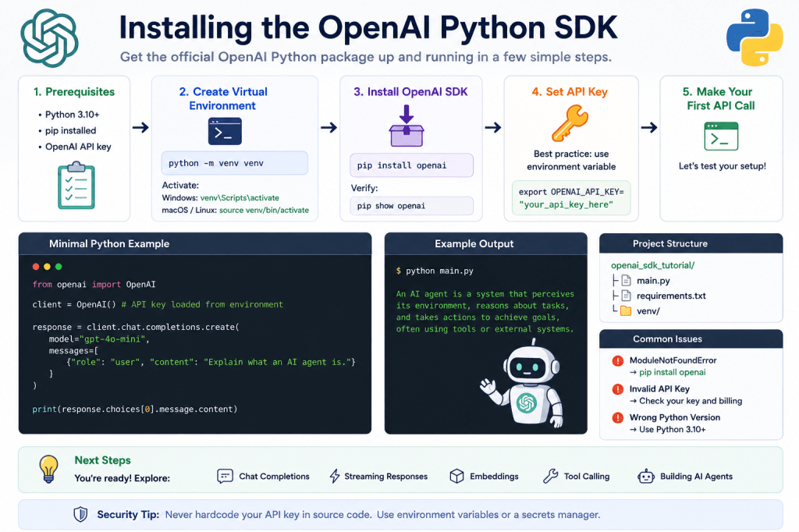
Task: Click the 'Chat Completions' label
Action: (x=274, y=477)
